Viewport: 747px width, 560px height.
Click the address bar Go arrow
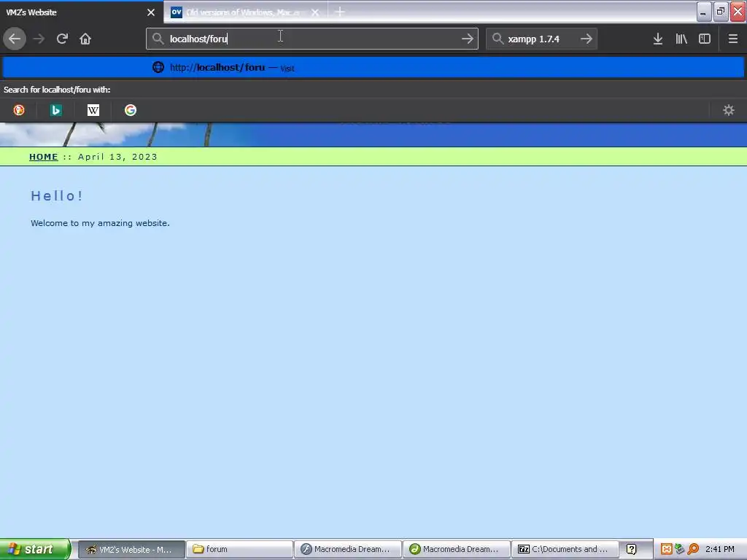pyautogui.click(x=468, y=39)
